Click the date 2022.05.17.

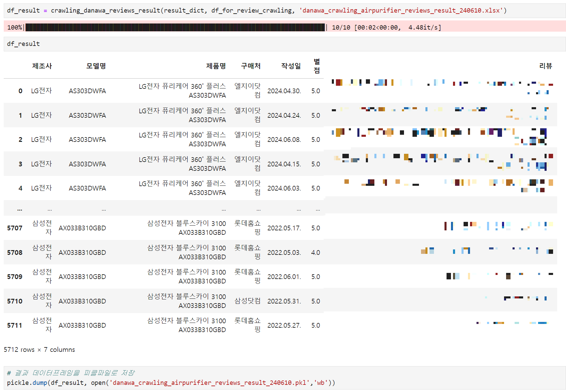pos(284,228)
